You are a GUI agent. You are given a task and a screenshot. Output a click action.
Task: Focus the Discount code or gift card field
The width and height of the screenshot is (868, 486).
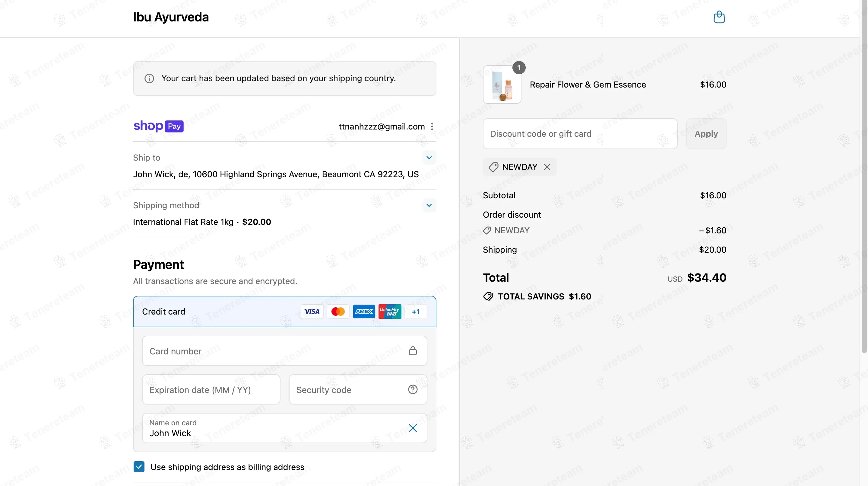(x=580, y=133)
